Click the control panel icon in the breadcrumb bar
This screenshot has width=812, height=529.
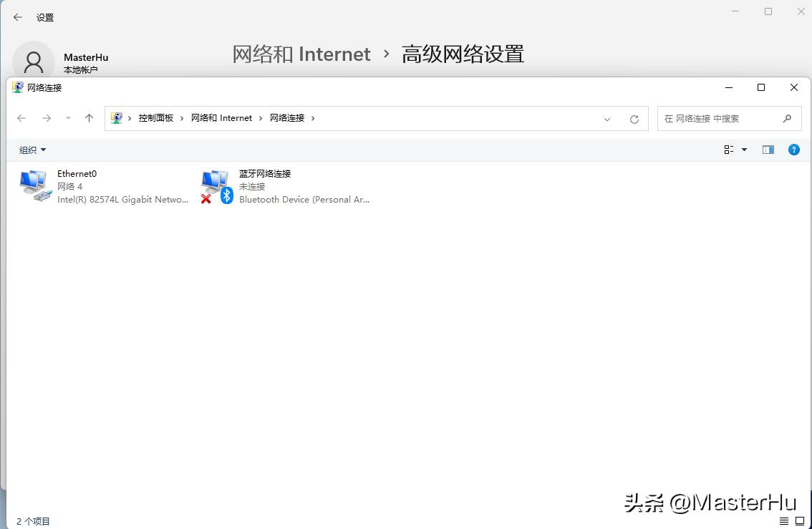point(115,118)
